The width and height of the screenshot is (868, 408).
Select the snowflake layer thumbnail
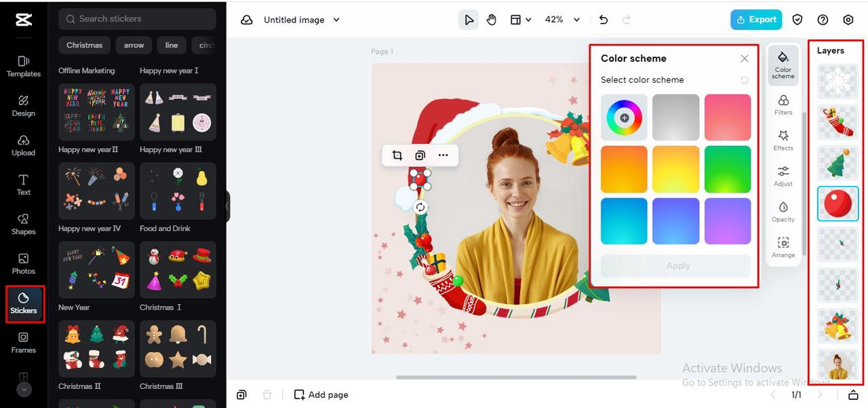point(838,81)
